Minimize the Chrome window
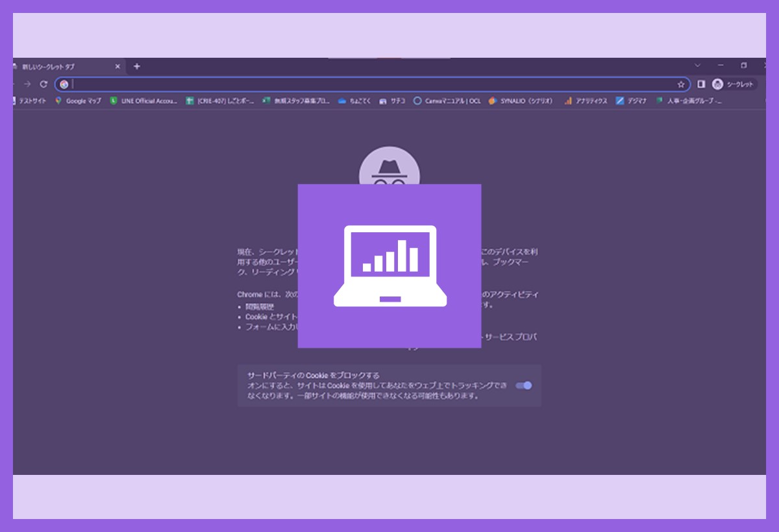The width and height of the screenshot is (779, 532). point(721,66)
